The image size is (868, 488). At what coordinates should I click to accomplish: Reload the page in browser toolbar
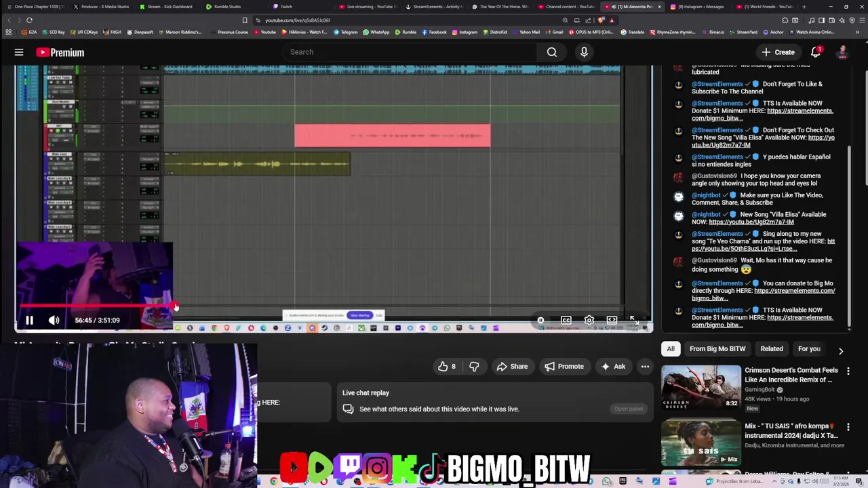[29, 20]
